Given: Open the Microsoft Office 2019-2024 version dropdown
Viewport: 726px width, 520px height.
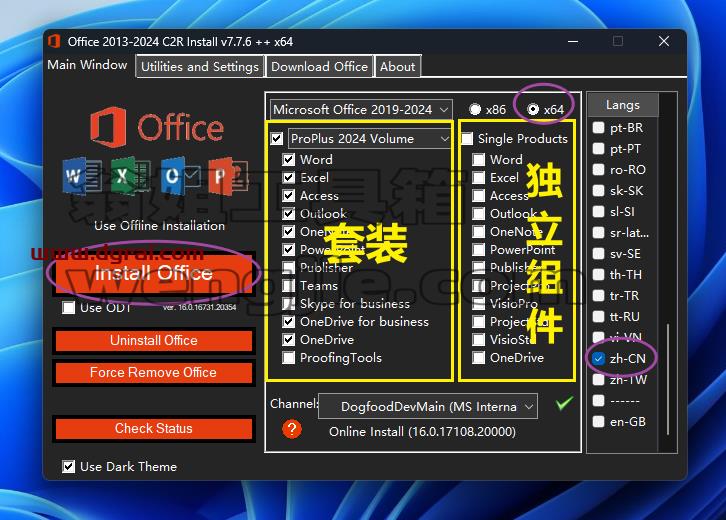Looking at the screenshot, I should tap(361, 110).
